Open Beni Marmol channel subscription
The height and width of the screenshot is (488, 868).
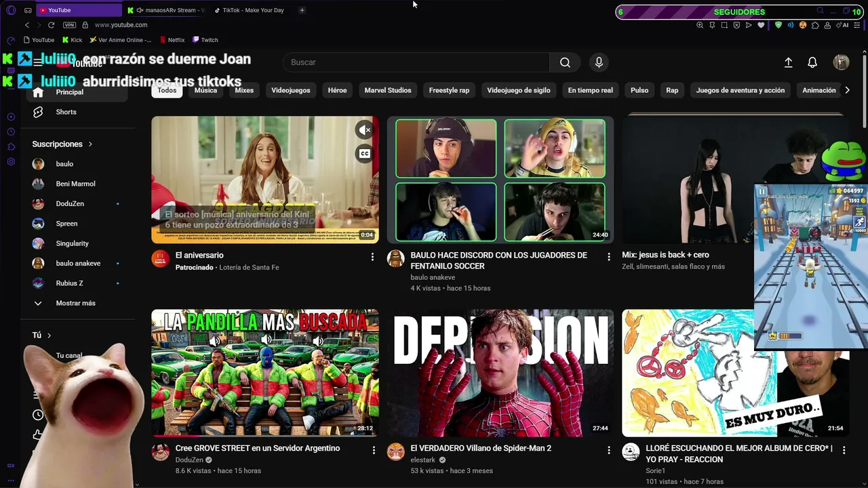click(x=78, y=184)
